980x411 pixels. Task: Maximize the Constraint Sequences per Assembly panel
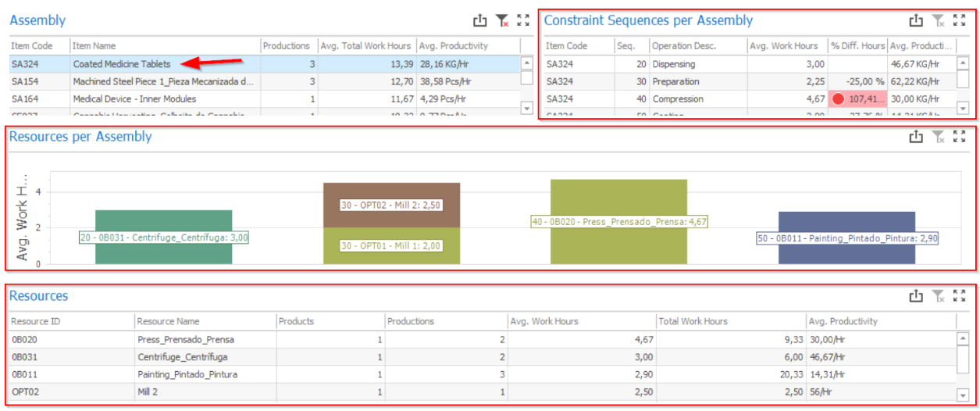point(960,21)
